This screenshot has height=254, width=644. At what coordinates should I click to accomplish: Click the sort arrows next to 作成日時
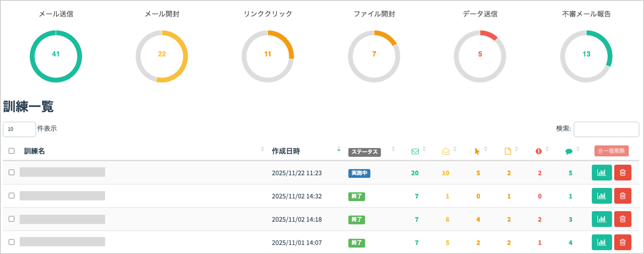point(339,149)
